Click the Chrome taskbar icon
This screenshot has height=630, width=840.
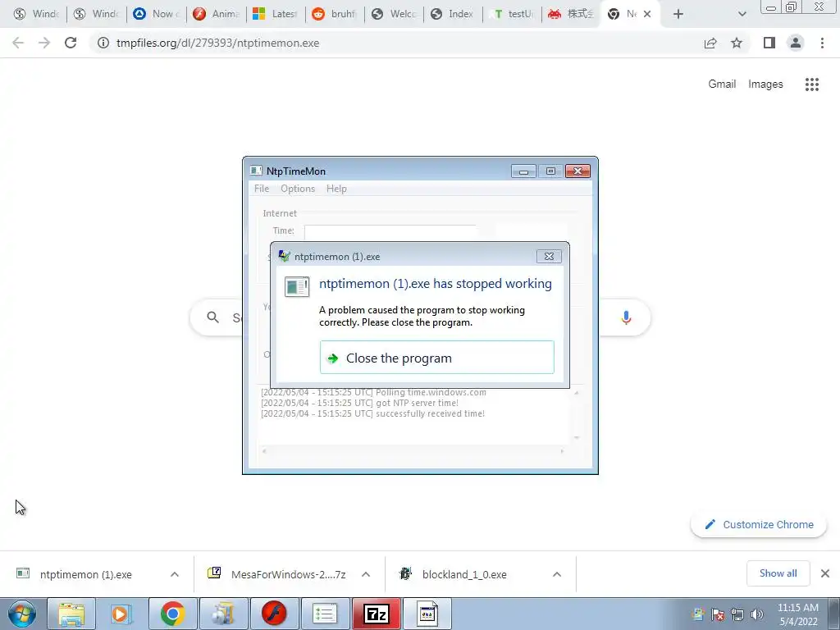(172, 614)
